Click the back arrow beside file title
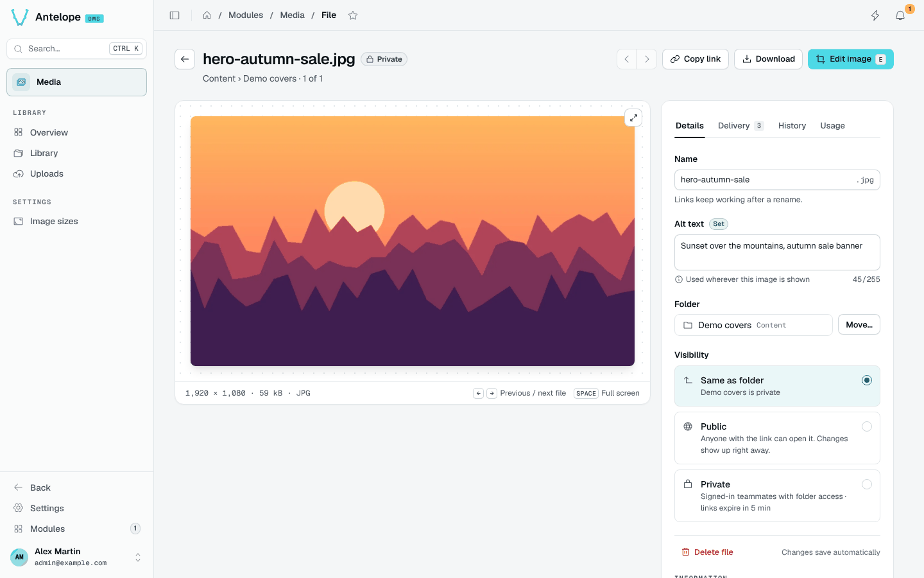The height and width of the screenshot is (578, 924). (185, 59)
